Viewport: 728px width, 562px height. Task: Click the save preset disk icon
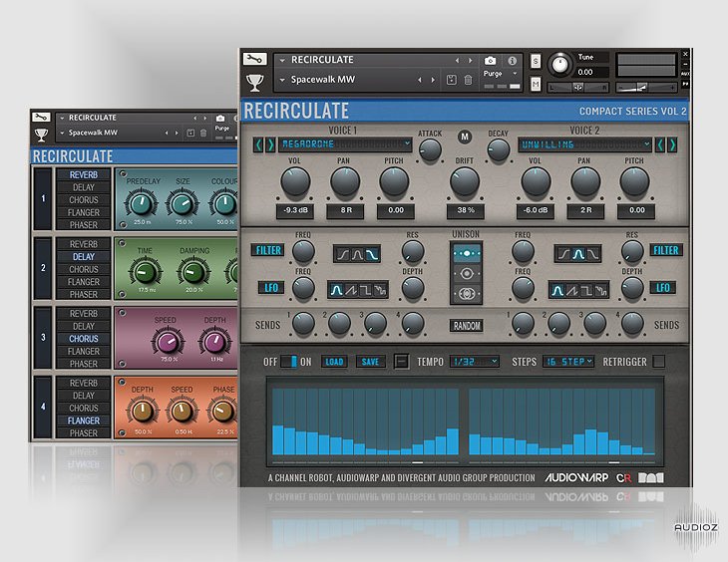[452, 80]
